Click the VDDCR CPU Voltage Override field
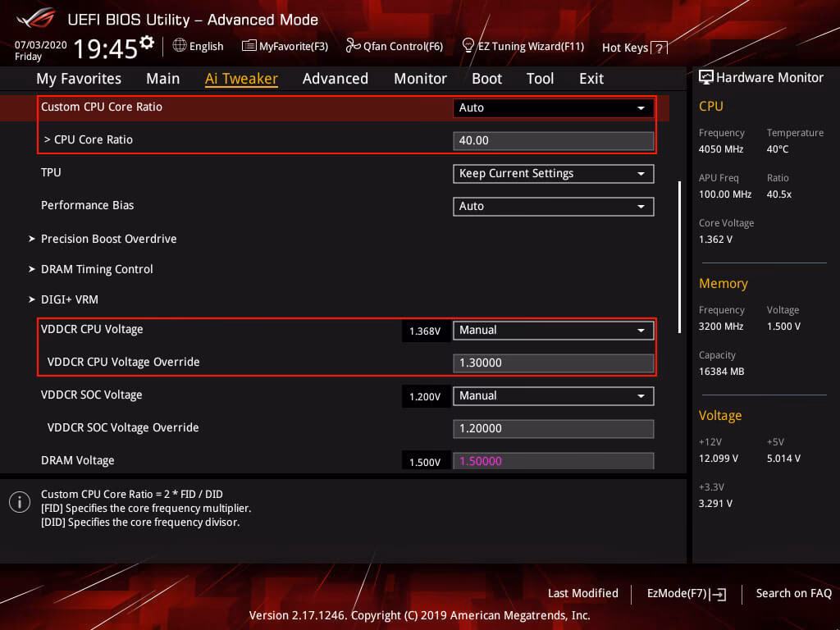 click(554, 363)
